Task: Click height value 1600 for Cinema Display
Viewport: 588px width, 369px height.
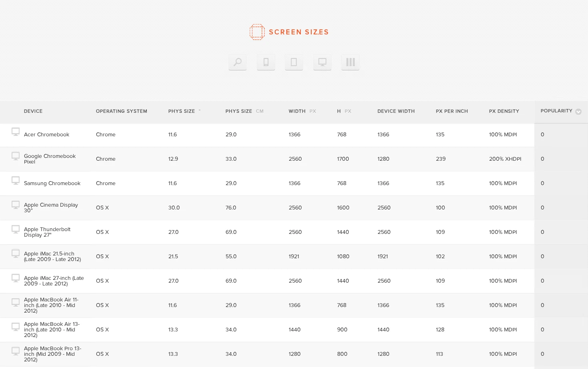Action: 343,207
